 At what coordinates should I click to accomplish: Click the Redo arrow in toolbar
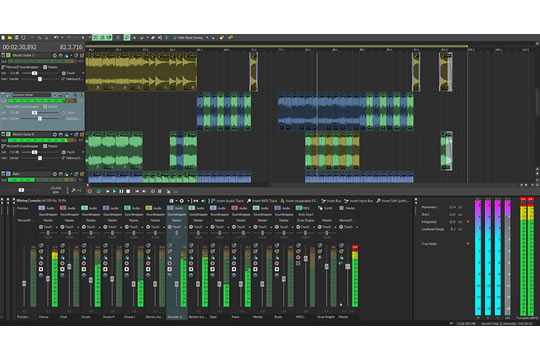(69, 37)
